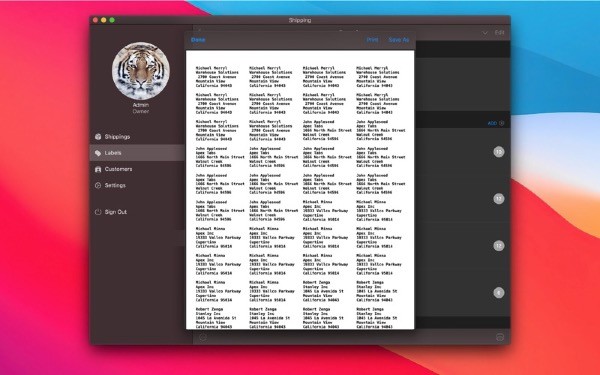Click the plus icon beside Add
This screenshot has height=375, width=600.
(502, 123)
